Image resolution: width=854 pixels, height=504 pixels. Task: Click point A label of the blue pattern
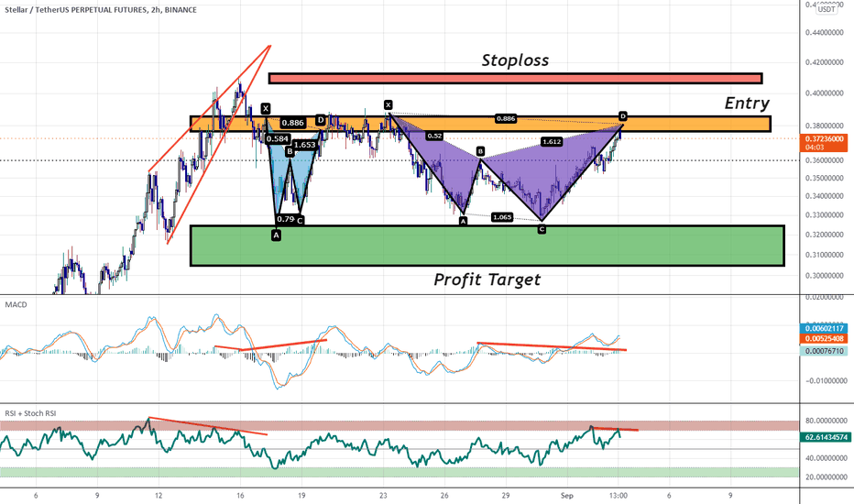click(276, 236)
